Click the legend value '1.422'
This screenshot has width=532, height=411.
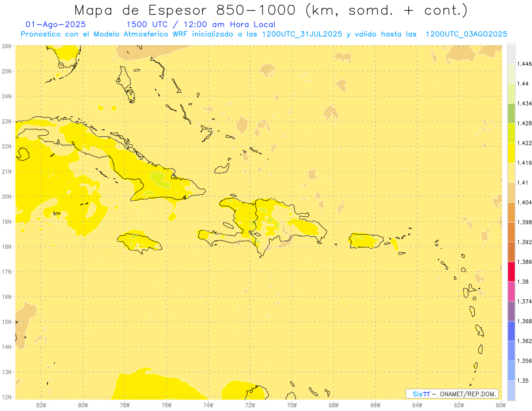coord(524,143)
